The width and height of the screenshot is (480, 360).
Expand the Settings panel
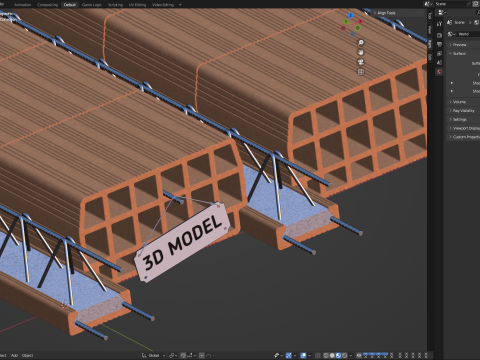pos(463,119)
